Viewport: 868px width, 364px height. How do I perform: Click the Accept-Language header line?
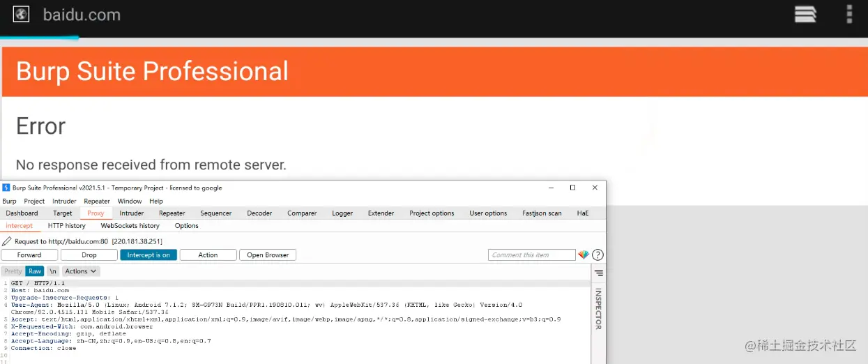111,341
